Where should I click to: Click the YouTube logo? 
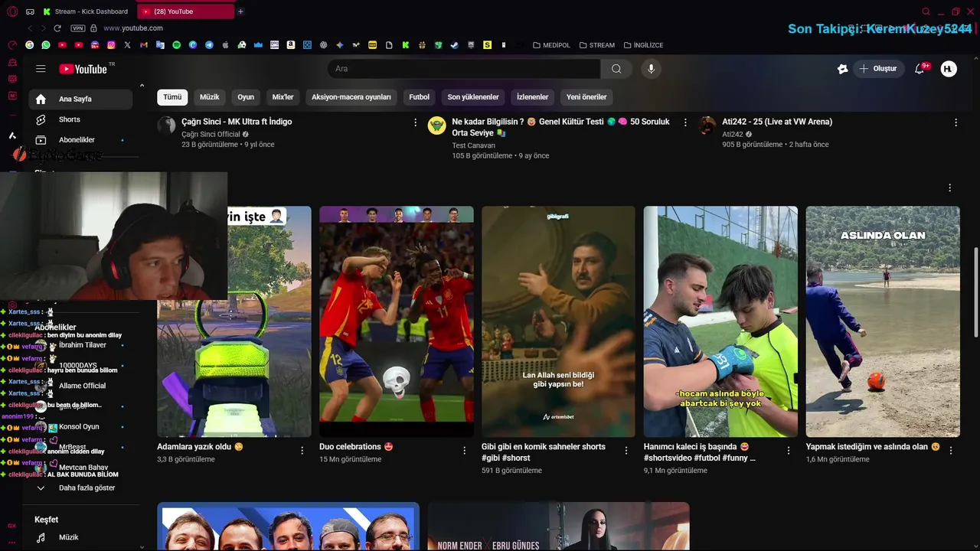pyautogui.click(x=83, y=69)
